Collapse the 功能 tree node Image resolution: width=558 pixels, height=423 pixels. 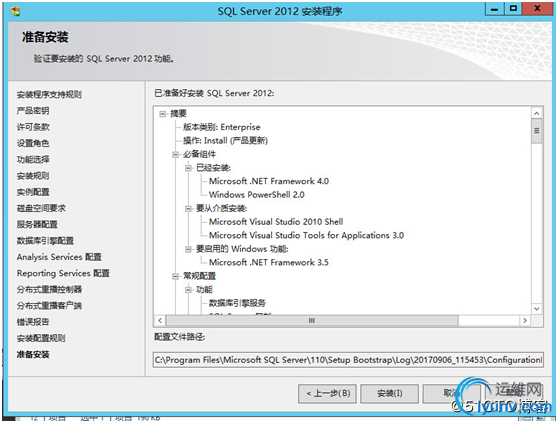tap(188, 290)
